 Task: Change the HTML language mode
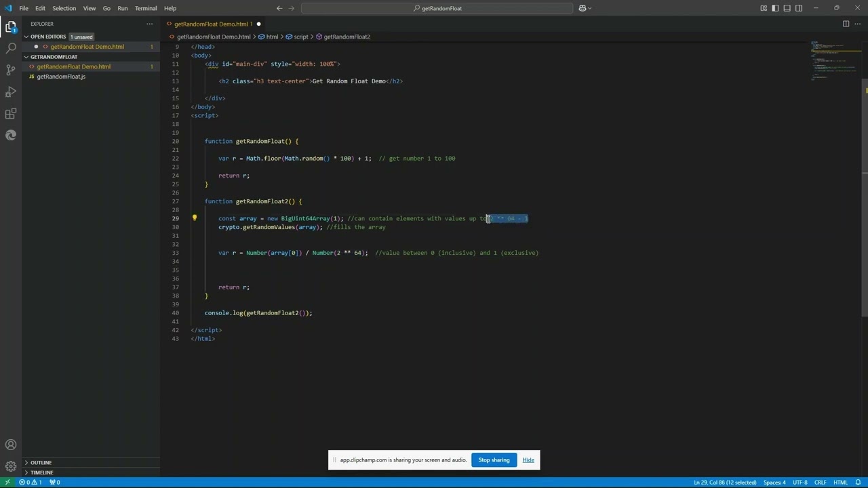841,483
